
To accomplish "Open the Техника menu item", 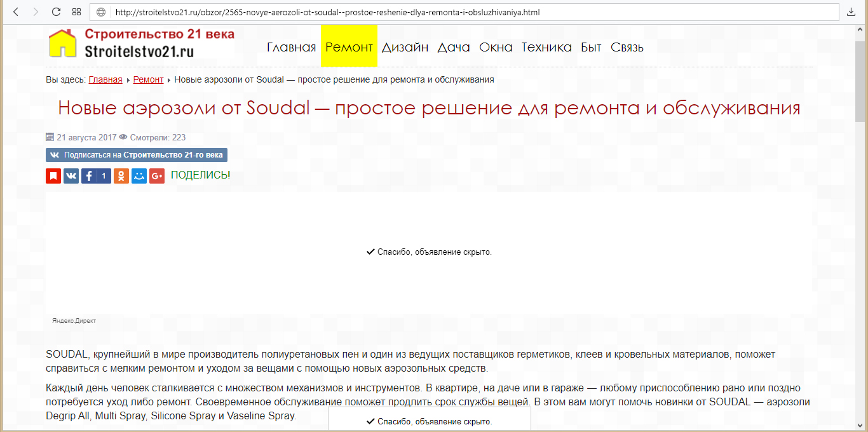I will (x=546, y=47).
